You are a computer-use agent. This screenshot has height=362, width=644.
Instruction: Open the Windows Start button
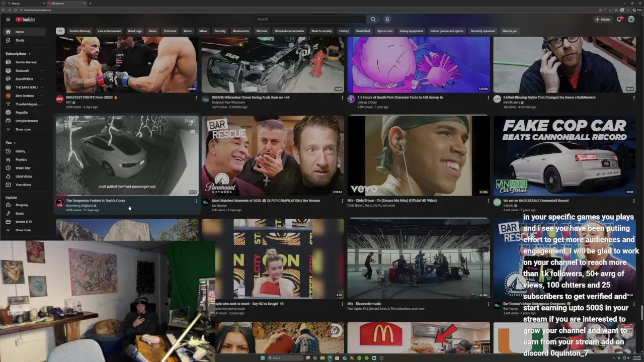pyautogui.click(x=263, y=358)
